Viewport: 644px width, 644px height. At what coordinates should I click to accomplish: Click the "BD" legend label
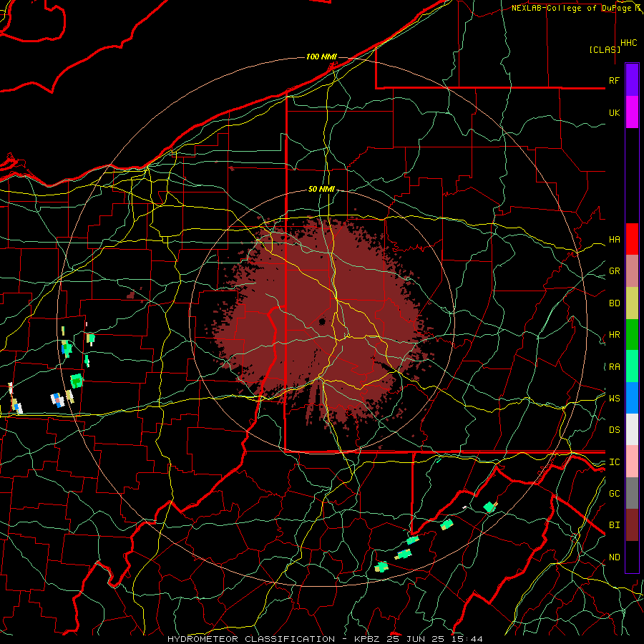pos(614,303)
